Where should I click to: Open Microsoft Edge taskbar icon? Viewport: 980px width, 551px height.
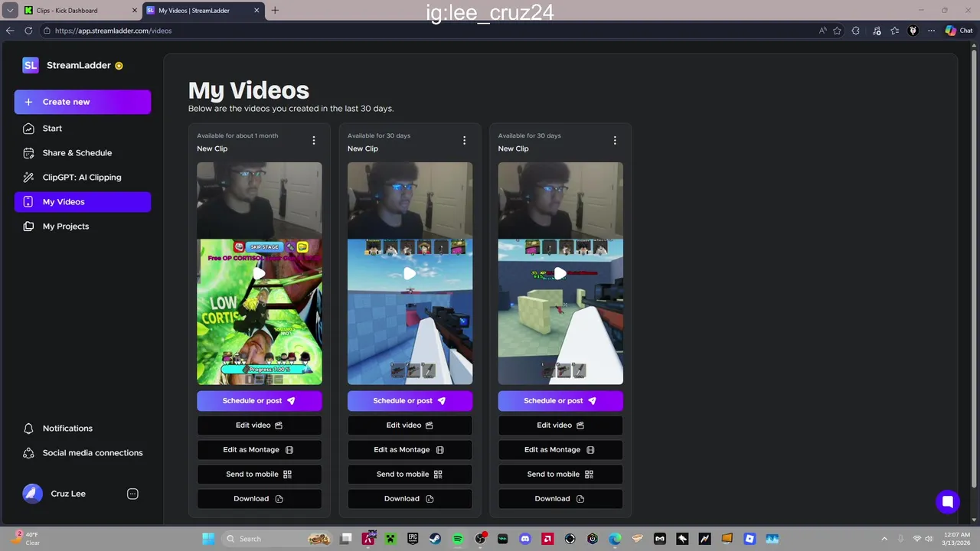pos(615,539)
